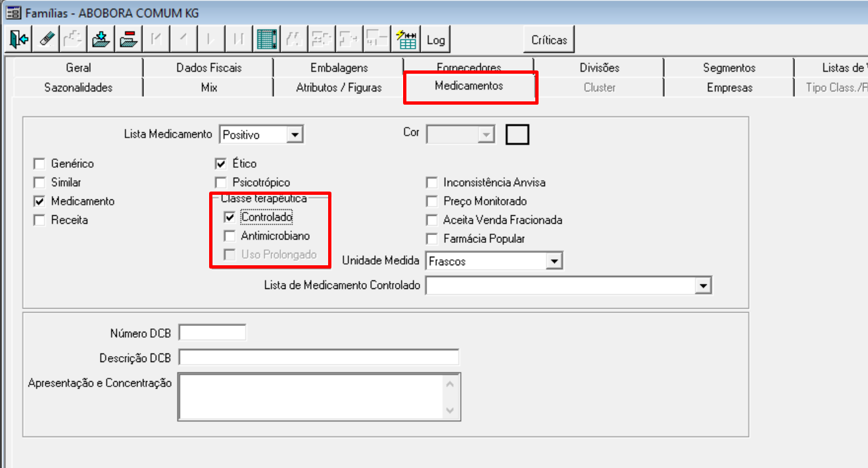
Task: Check the Preço Monitorado checkbox
Action: (x=431, y=201)
